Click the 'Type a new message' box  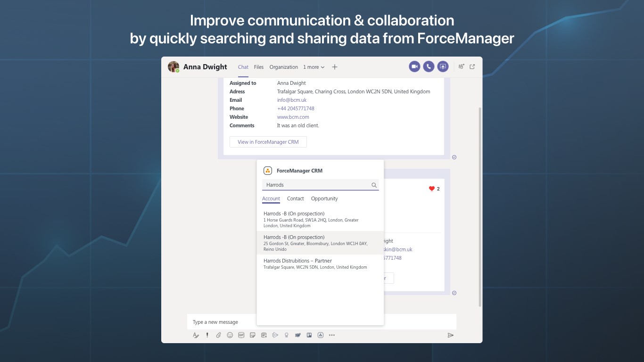(x=322, y=322)
